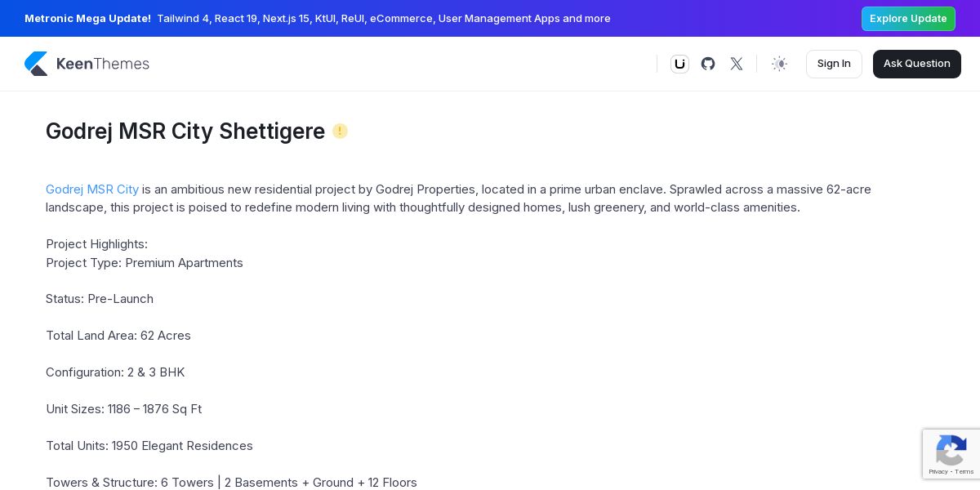
Task: Toggle the light/dark theme sun icon
Action: 780,64
